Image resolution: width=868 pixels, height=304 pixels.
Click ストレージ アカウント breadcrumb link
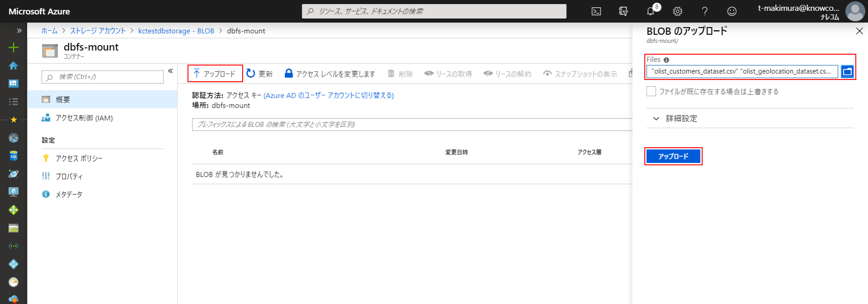point(98,31)
